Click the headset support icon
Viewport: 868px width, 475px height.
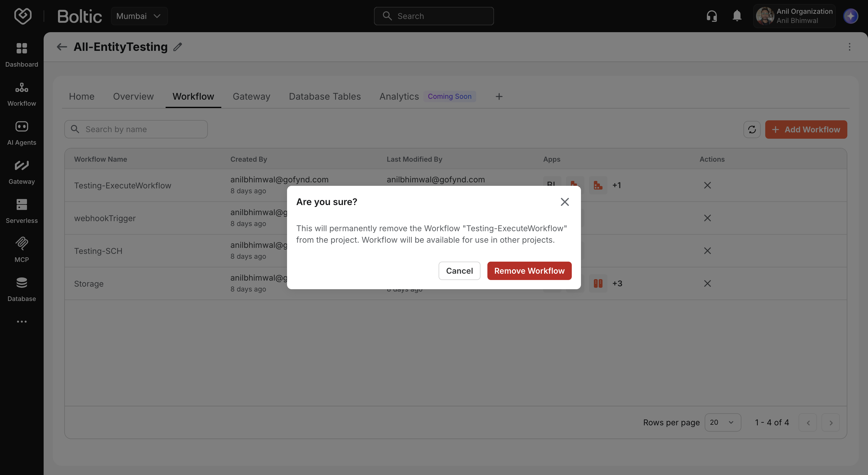712,16
